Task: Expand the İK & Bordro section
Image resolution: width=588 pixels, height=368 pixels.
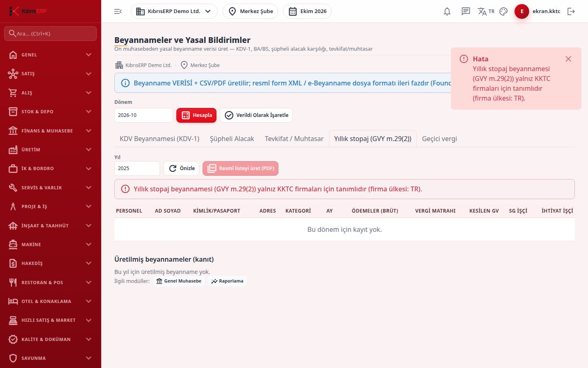Action: (51, 168)
